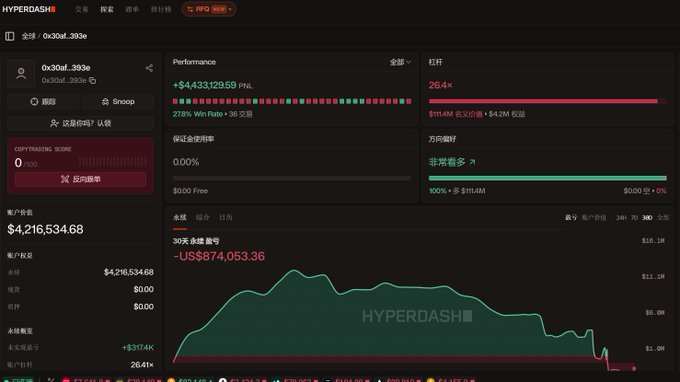Click the 26.4× leverage value
Viewport: 680px width, 382px height.
click(x=440, y=85)
